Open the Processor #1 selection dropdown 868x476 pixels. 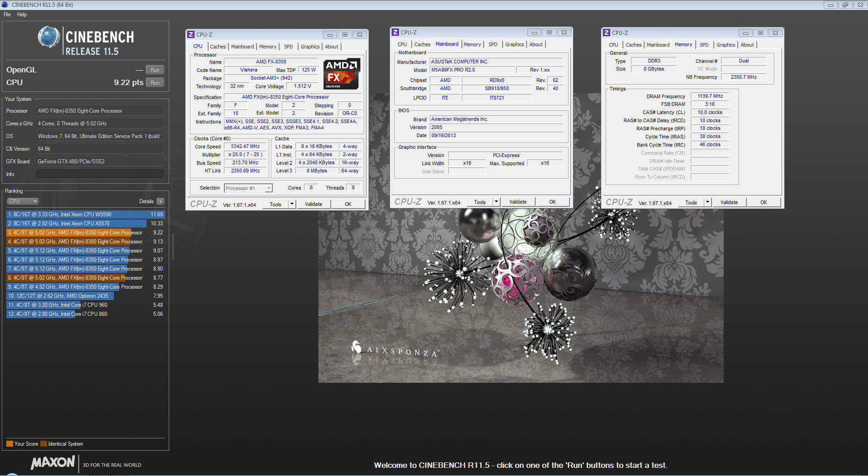(248, 188)
